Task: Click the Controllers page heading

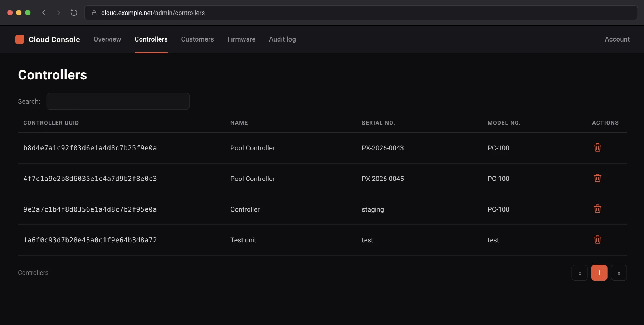Action: point(53,75)
